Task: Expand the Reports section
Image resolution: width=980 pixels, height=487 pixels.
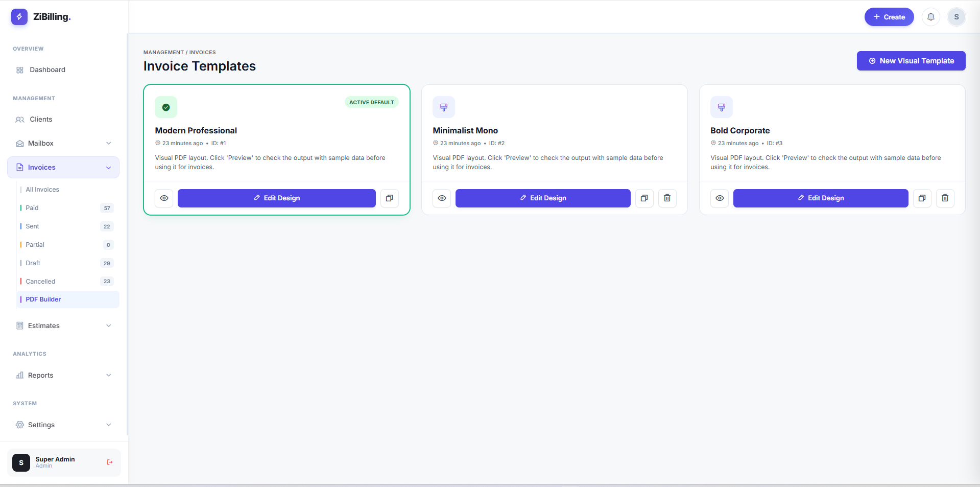Action: 63,376
